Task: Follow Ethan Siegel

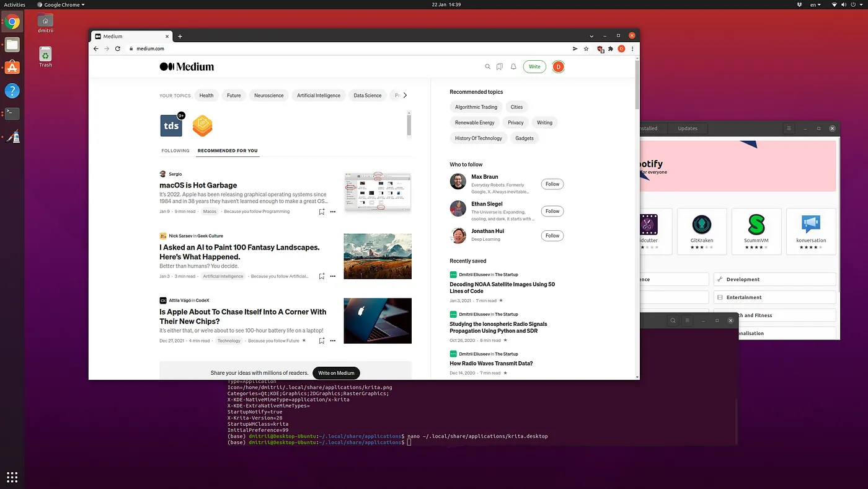Action: pyautogui.click(x=552, y=211)
